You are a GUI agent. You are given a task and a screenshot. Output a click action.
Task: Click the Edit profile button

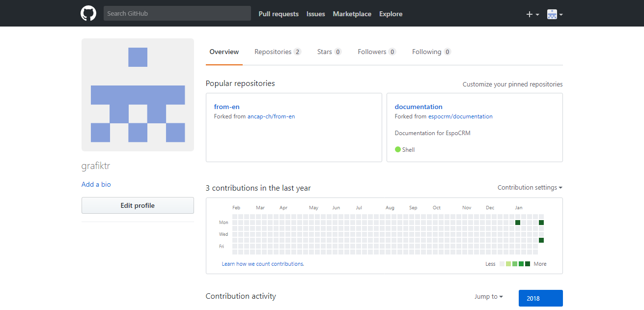(138, 205)
